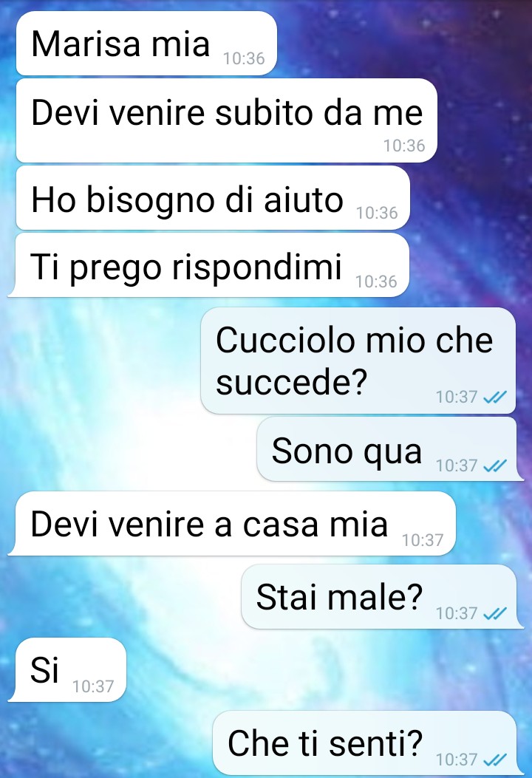Click blue checkmarks on "Che ti senti?"

495,759
